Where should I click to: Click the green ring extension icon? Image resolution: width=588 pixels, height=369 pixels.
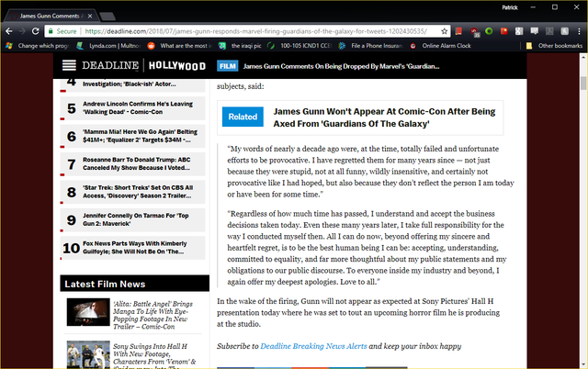(489, 31)
